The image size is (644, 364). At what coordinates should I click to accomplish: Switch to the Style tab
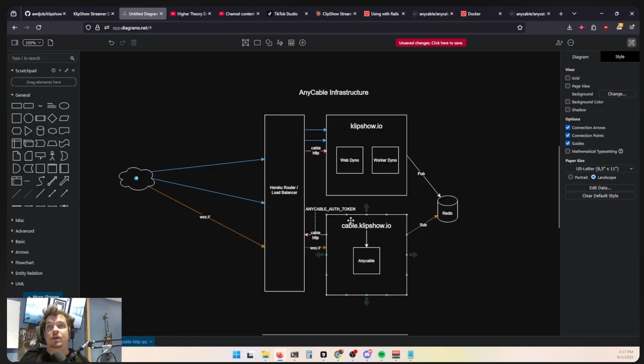(x=620, y=57)
